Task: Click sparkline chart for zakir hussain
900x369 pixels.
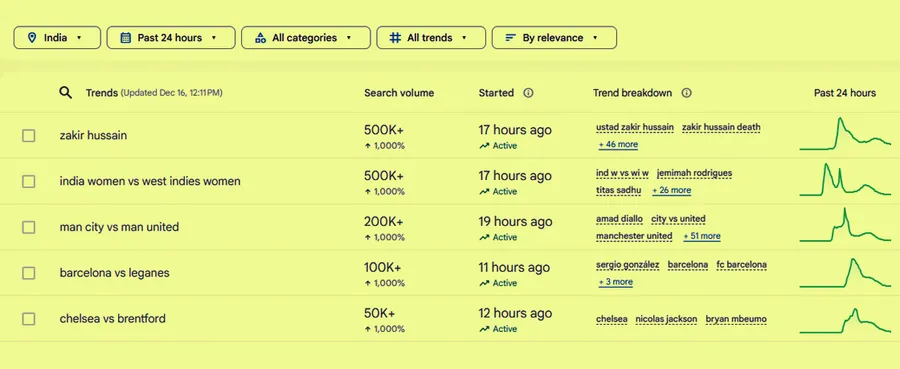Action: (x=845, y=134)
